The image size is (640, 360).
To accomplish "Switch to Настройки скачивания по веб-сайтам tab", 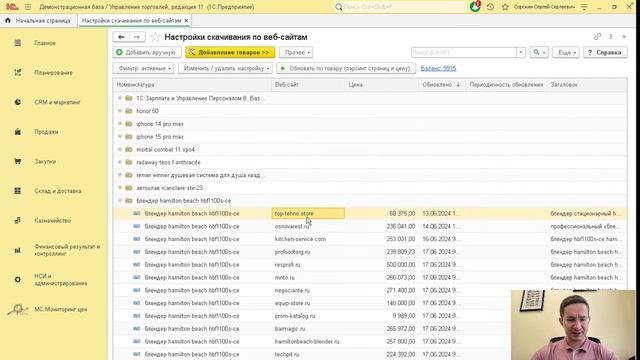I will [x=134, y=20].
